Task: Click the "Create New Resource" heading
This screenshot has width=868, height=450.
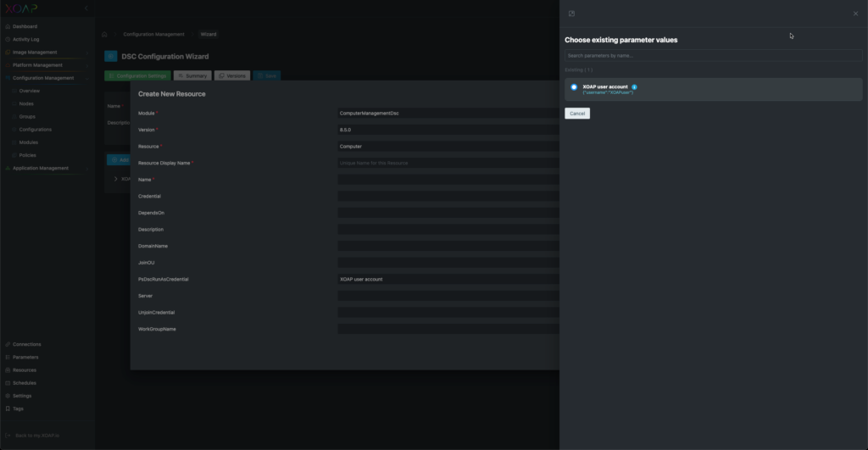Action: point(171,94)
